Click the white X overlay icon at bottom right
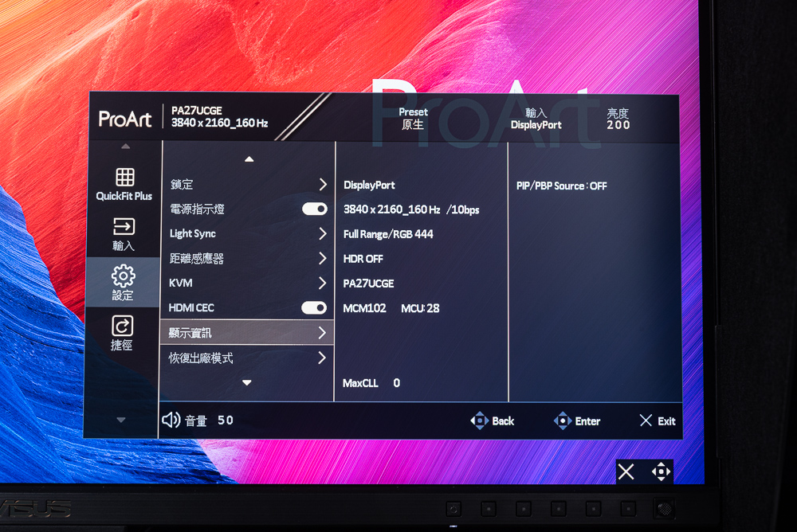 [x=626, y=471]
